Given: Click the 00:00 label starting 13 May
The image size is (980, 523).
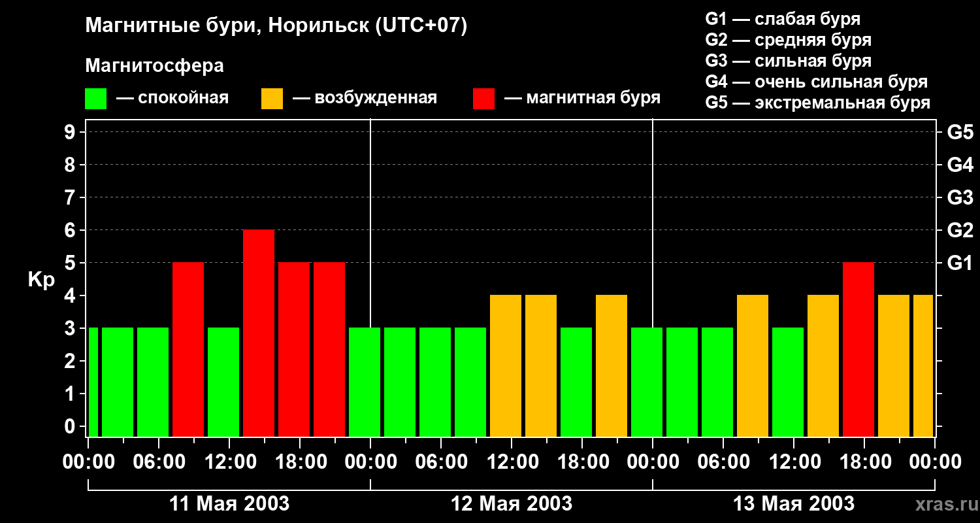Looking at the screenshot, I should tap(653, 462).
